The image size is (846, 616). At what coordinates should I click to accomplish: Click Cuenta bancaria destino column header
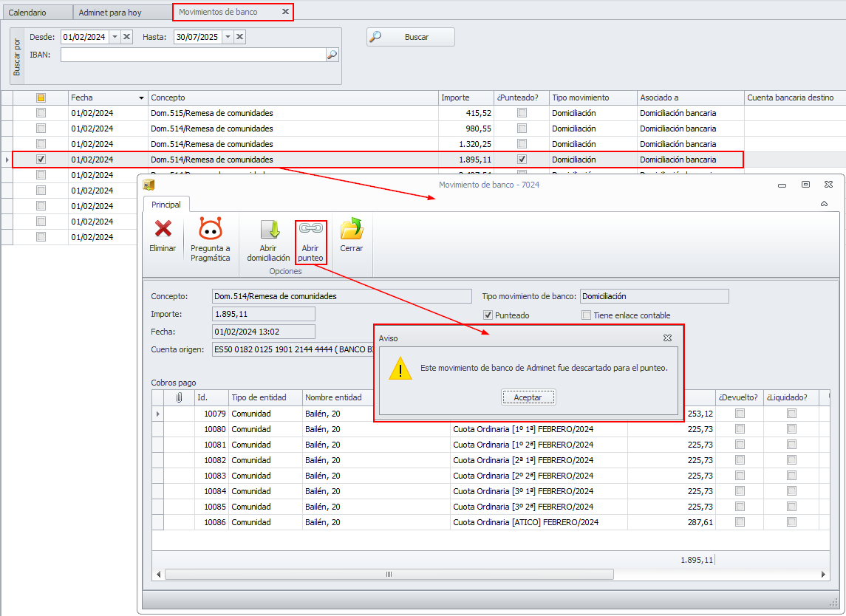(795, 97)
